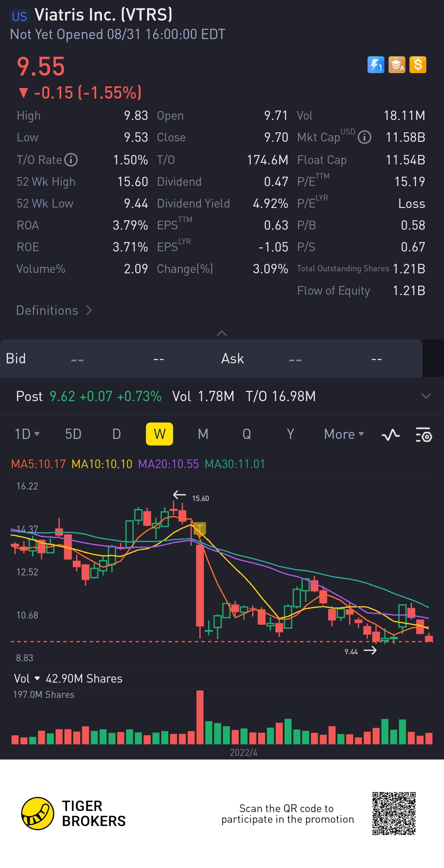Open chart display settings icon
444x868 pixels.
point(423,434)
